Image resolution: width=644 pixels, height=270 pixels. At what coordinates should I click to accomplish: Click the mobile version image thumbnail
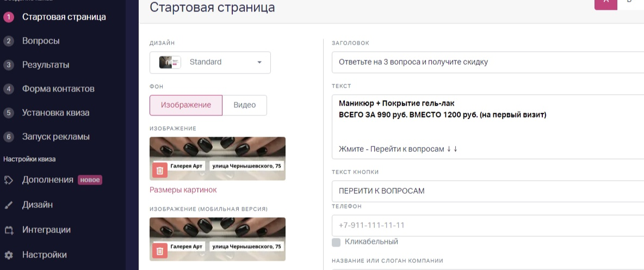coord(217,239)
